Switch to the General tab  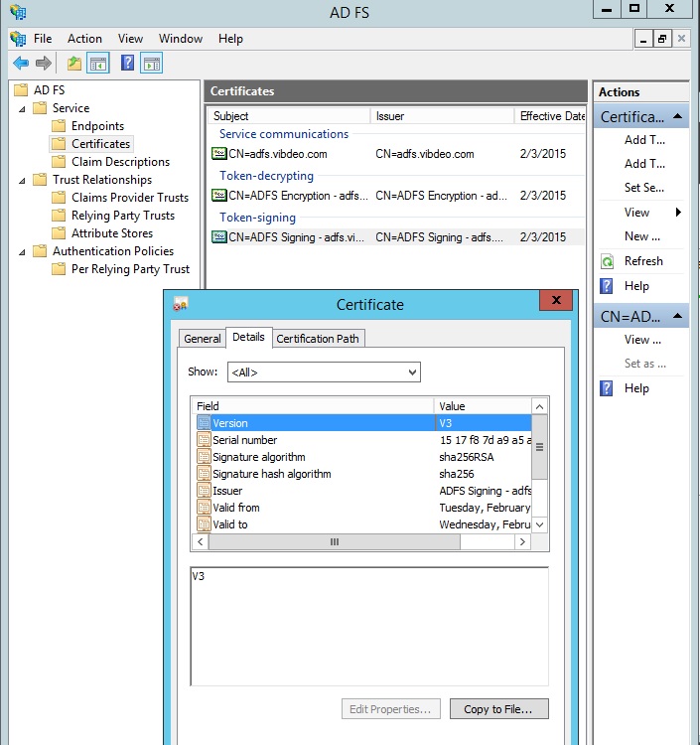pos(203,339)
